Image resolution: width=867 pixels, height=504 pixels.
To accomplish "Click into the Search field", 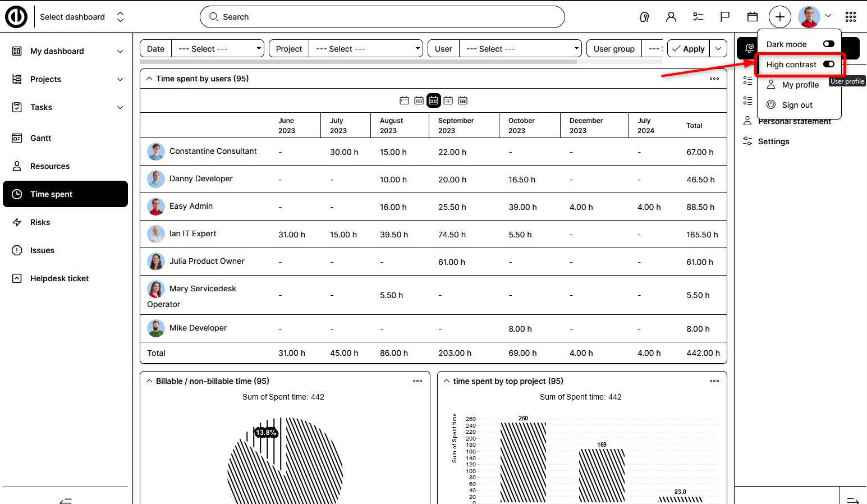I will [x=382, y=17].
